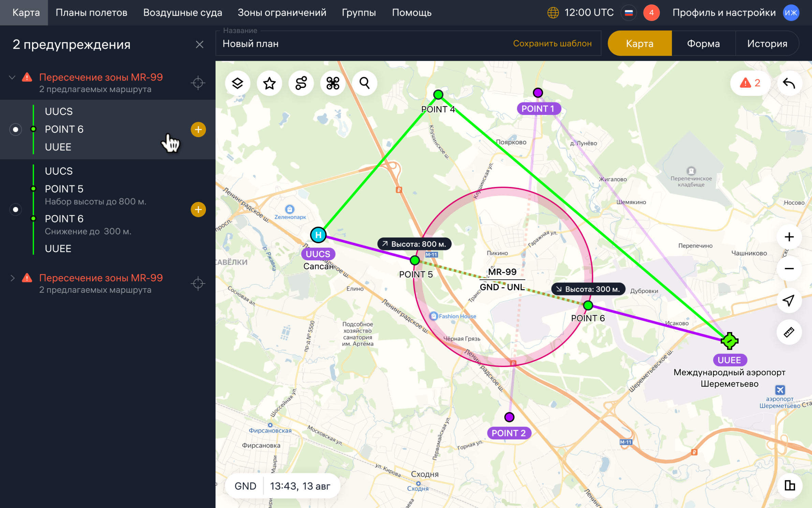This screenshot has height=508, width=812.
Task: Zoom in the map with plus
Action: click(x=789, y=237)
